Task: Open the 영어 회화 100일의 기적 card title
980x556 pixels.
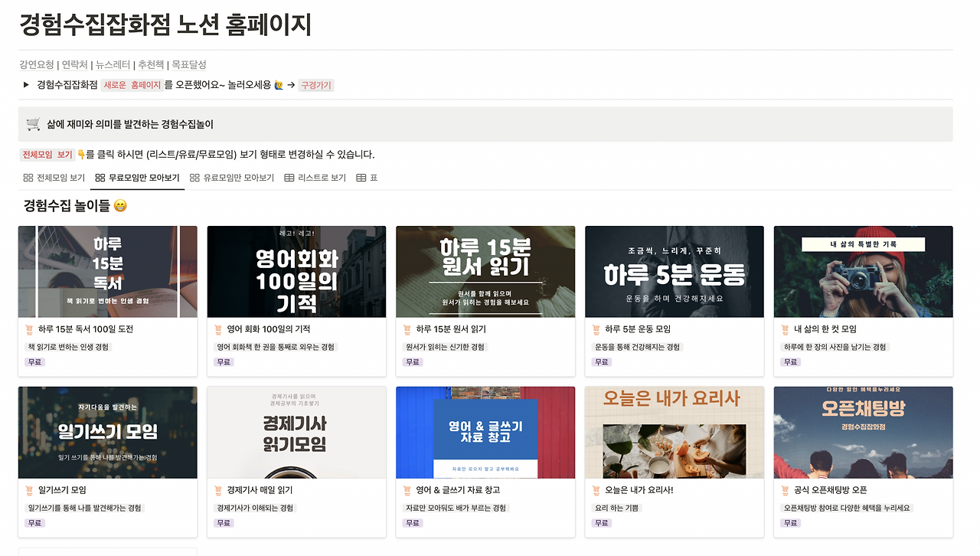Action: click(x=269, y=329)
